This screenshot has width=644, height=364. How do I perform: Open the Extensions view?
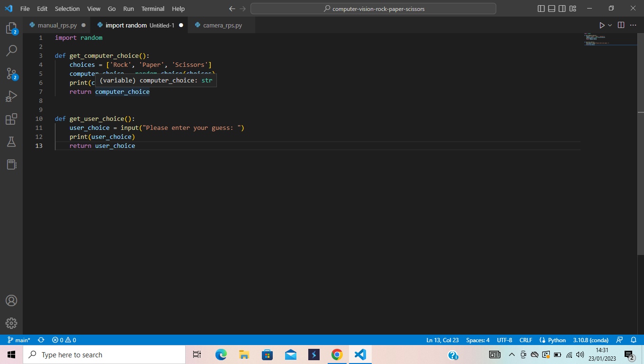[11, 119]
